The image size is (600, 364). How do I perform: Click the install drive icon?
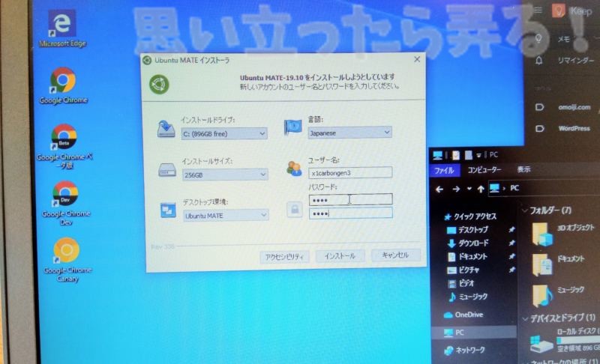click(166, 129)
